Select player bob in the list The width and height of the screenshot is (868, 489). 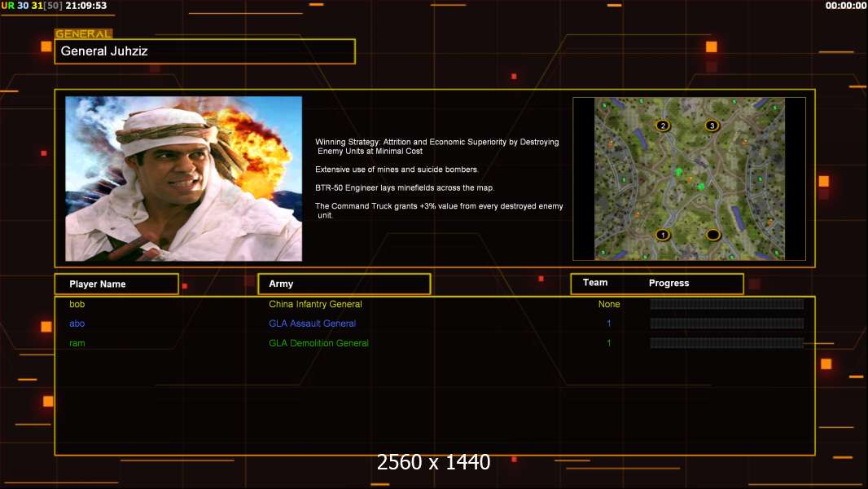pyautogui.click(x=77, y=304)
